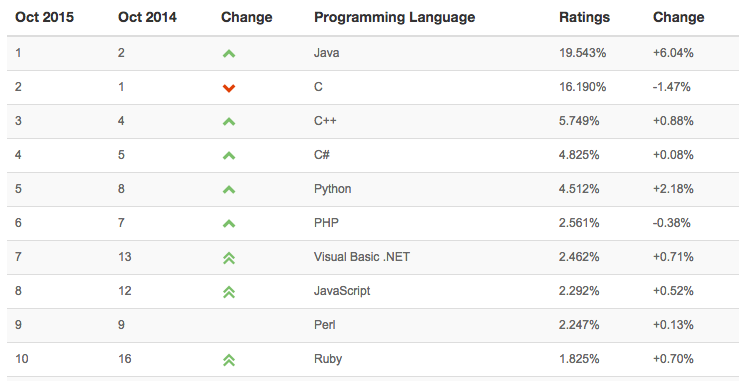The image size is (742, 381).
Task: Click the 2.292% rating value
Action: coord(579,291)
